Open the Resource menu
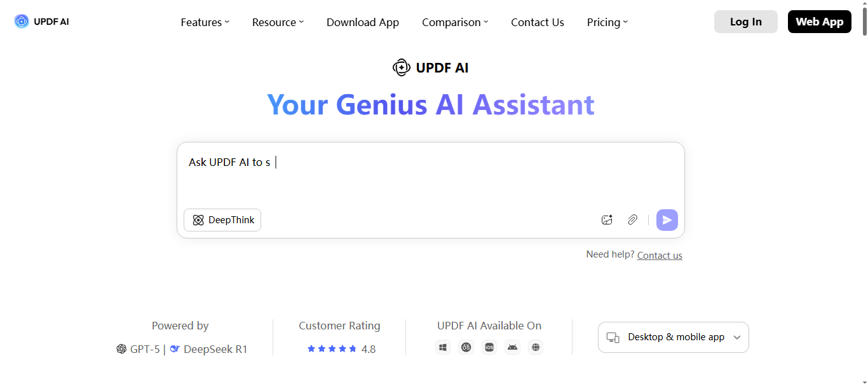The image size is (868, 386). pos(278,22)
